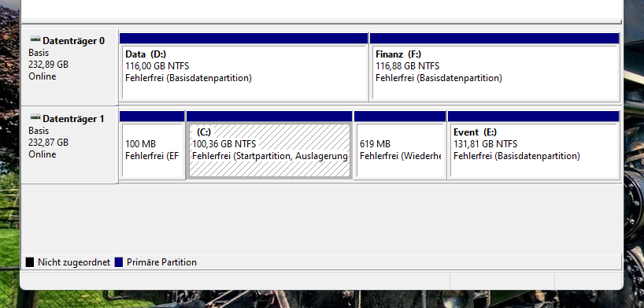
Task: Click the blue header bar above (C:)
Action: [x=269, y=117]
